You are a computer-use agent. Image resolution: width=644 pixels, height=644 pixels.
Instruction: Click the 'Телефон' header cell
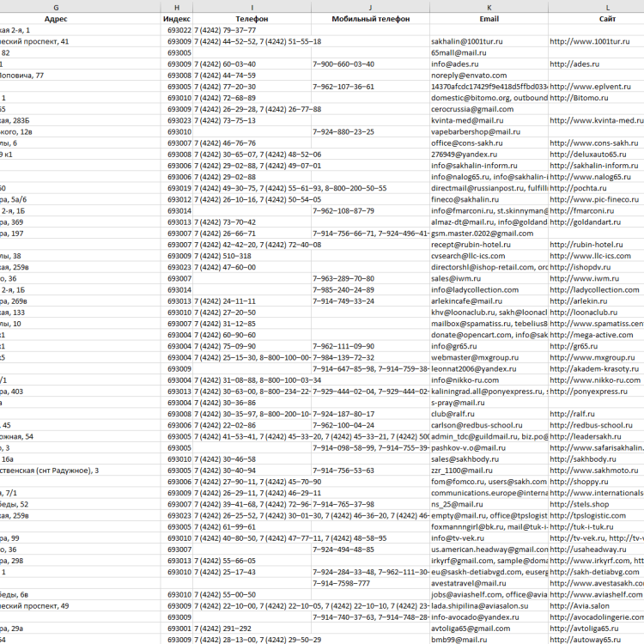[x=252, y=19]
